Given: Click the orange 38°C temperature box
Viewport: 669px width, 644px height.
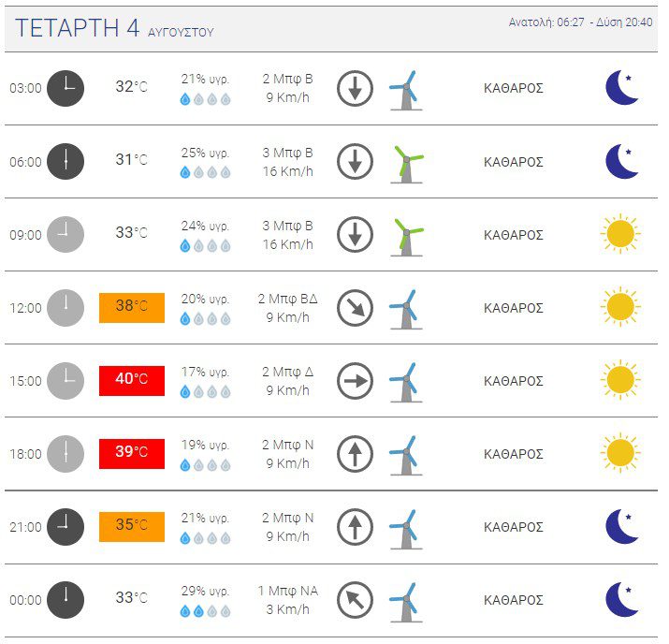Looking at the screenshot, I should click(132, 308).
